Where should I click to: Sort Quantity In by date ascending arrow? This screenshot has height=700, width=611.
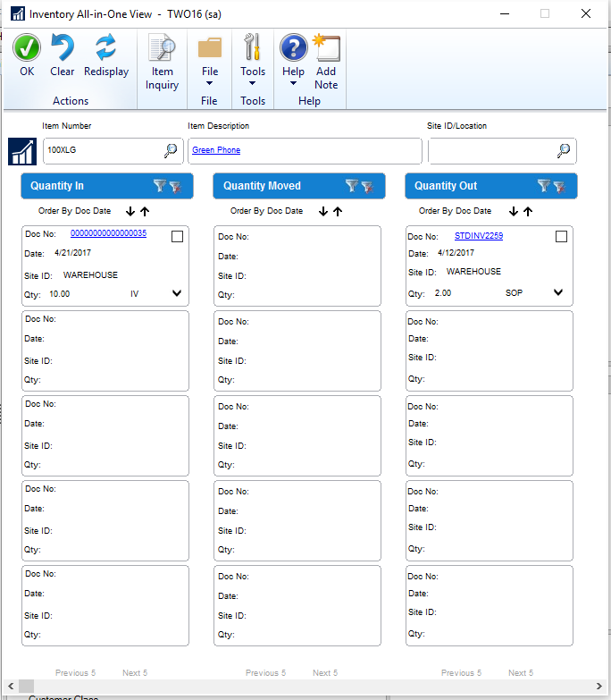point(145,212)
